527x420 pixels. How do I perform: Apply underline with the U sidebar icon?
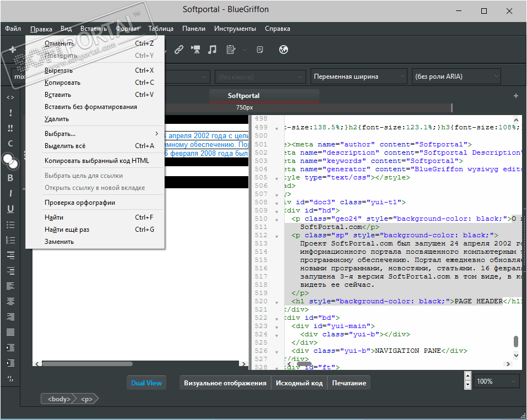pyautogui.click(x=10, y=209)
